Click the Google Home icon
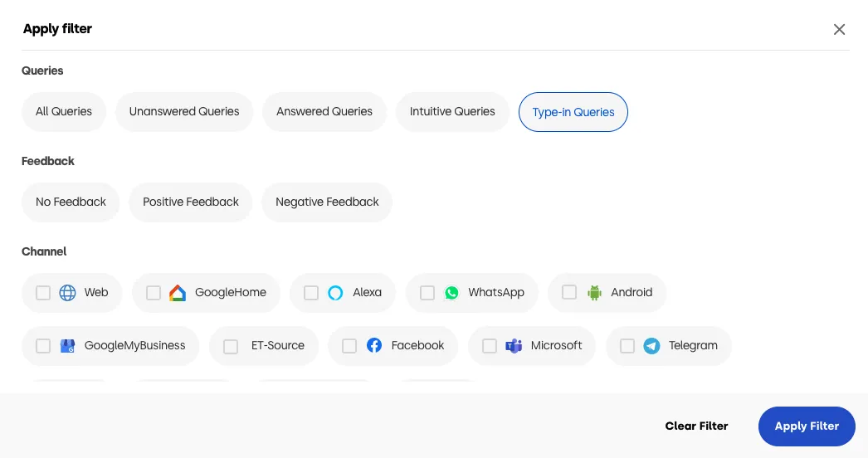Screen dimensions: 868x458 point(177,292)
